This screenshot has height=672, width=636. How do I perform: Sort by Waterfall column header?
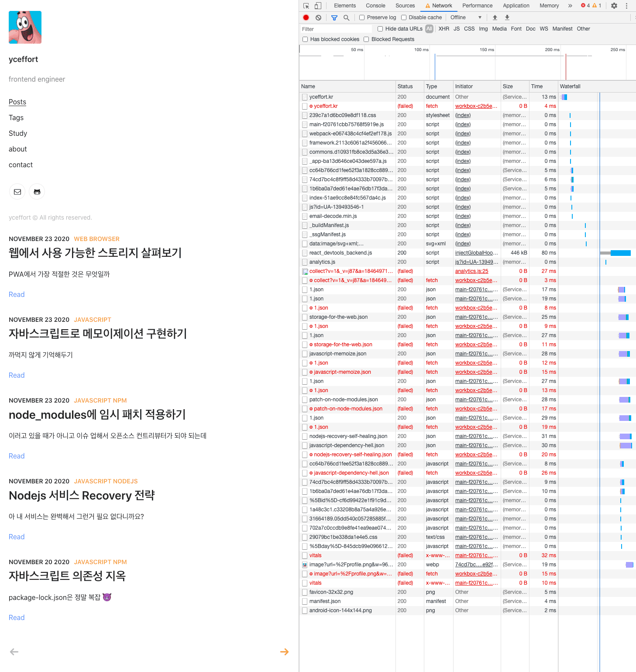coord(597,86)
